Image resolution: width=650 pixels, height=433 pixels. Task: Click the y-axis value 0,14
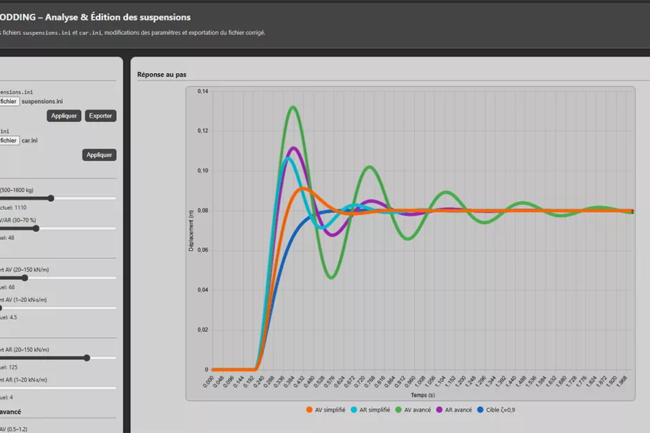pos(203,91)
